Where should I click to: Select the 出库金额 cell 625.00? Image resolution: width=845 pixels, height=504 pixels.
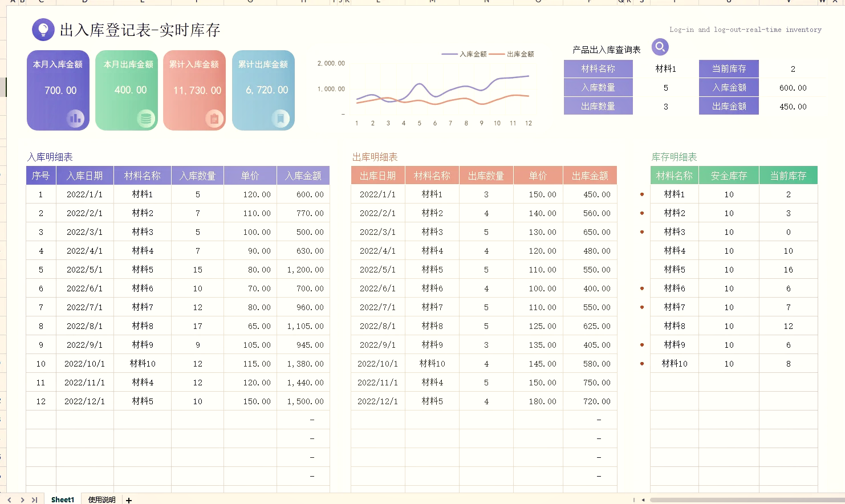tap(590, 326)
